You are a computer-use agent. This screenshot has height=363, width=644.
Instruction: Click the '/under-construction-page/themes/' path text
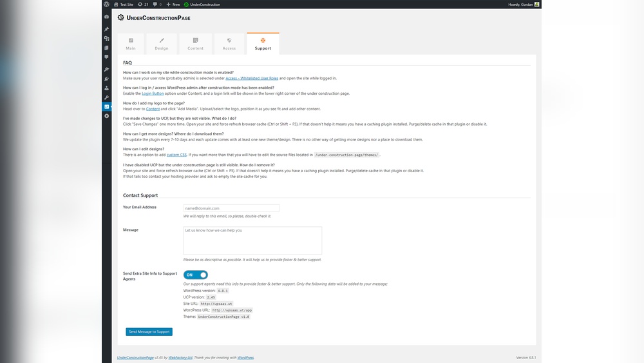pyautogui.click(x=346, y=155)
